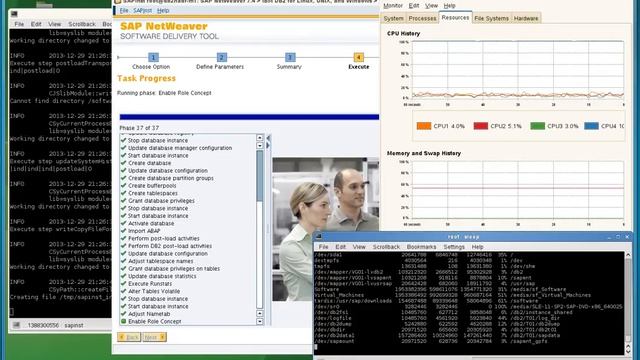640x360 pixels.
Task: Open Bookmarks menu in the root terminal
Action: [x=421, y=247]
